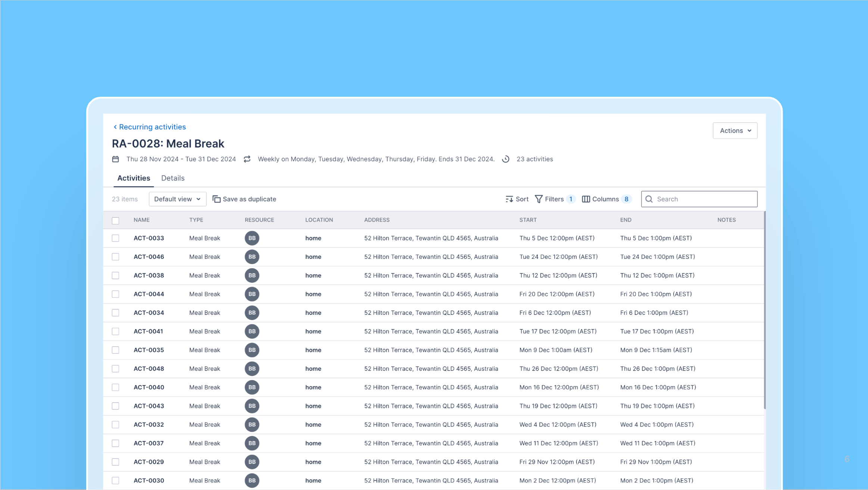The image size is (868, 490).
Task: Check the box for ACT-0038
Action: [116, 276]
